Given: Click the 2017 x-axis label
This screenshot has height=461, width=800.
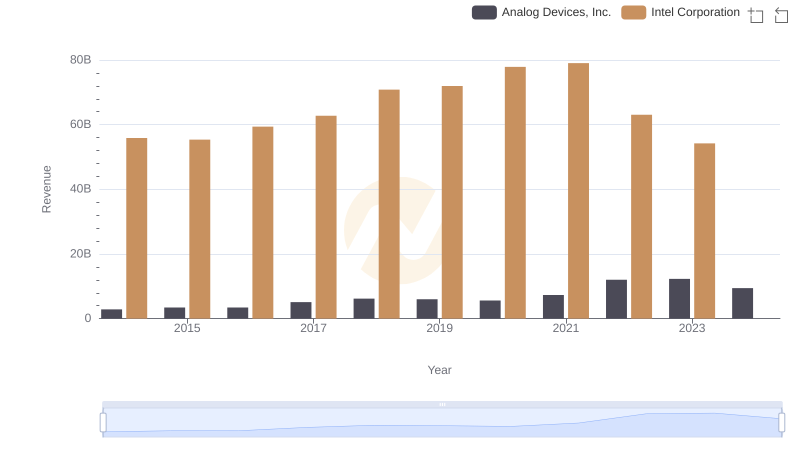Looking at the screenshot, I should (x=313, y=328).
